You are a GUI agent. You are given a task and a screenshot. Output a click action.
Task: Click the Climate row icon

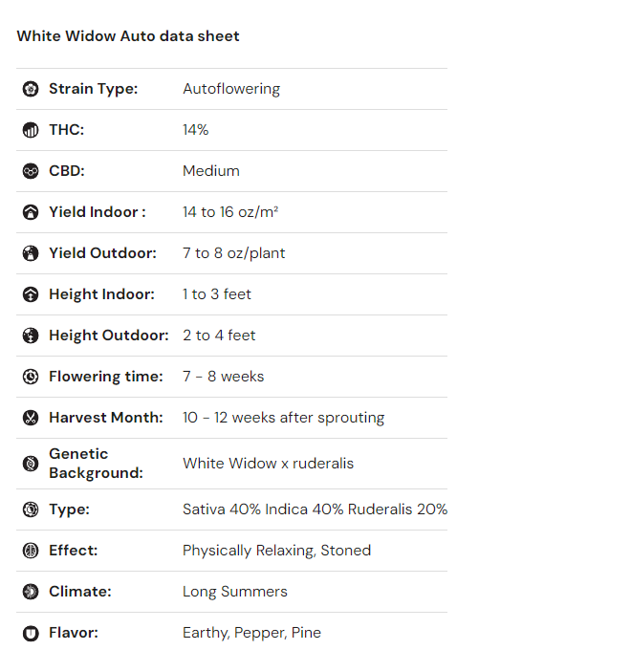31,592
